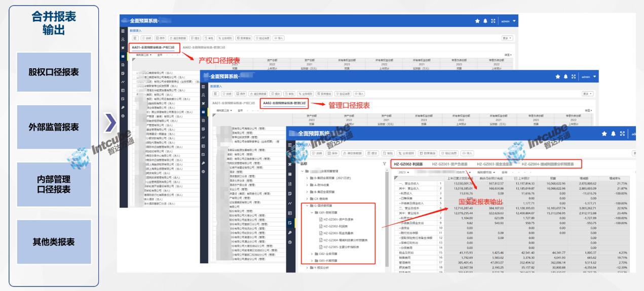The height and width of the screenshot is (291, 644).
Task: Click hamburger menu icon in front window sidebar
Action: (290, 145)
